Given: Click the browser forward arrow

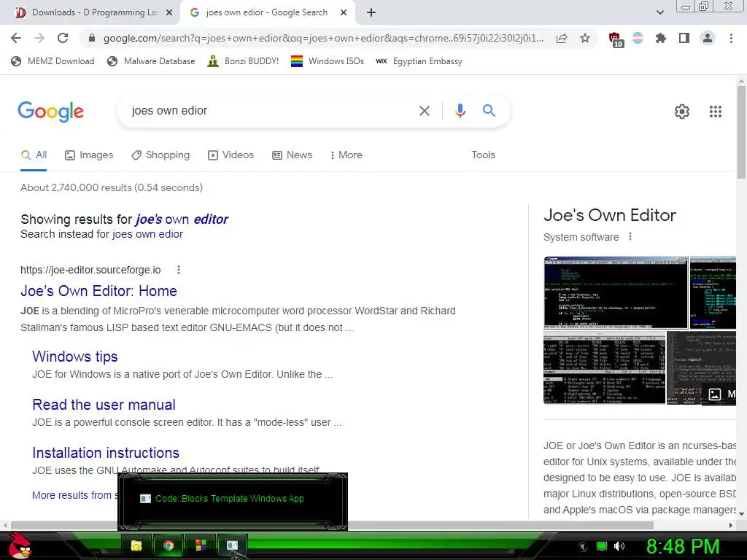Looking at the screenshot, I should (x=39, y=38).
